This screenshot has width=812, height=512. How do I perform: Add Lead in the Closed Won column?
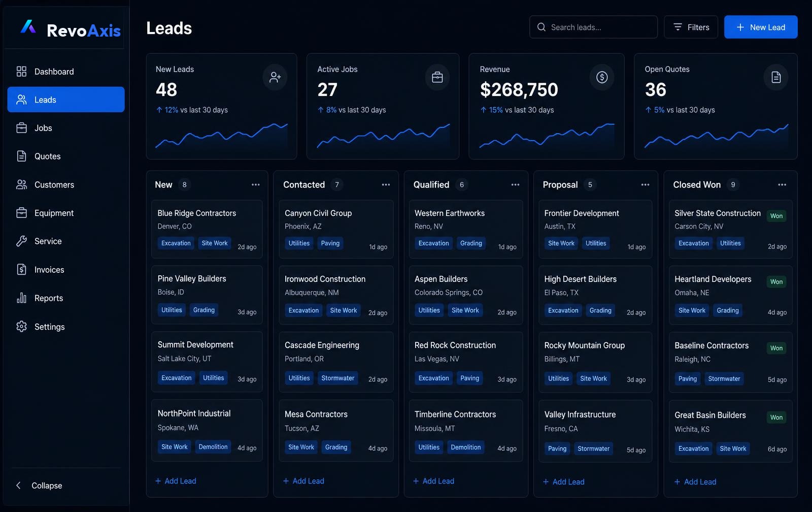695,482
